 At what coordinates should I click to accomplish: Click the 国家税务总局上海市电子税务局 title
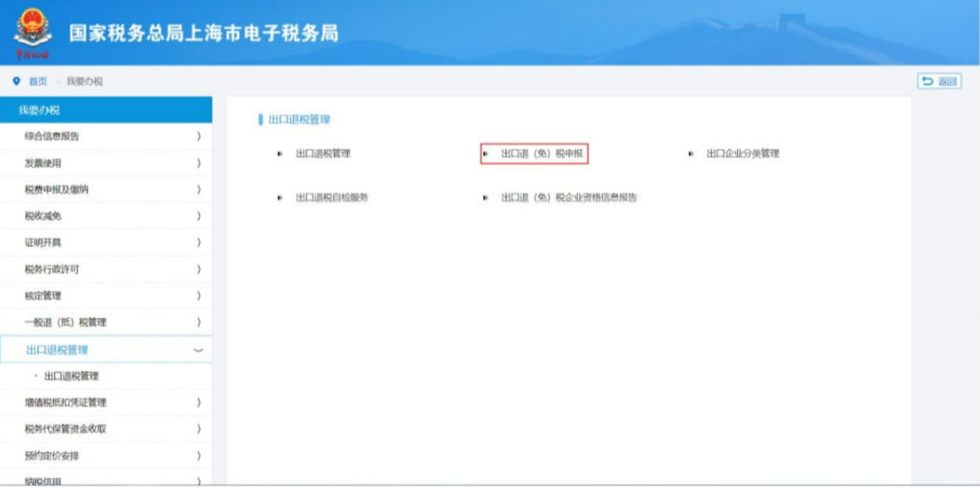pyautogui.click(x=204, y=33)
